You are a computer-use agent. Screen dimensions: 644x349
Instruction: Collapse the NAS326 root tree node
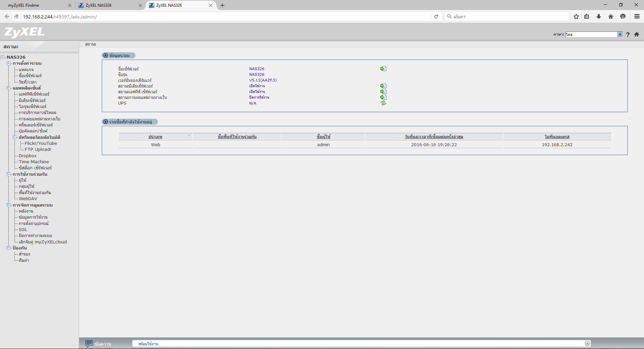[3, 57]
